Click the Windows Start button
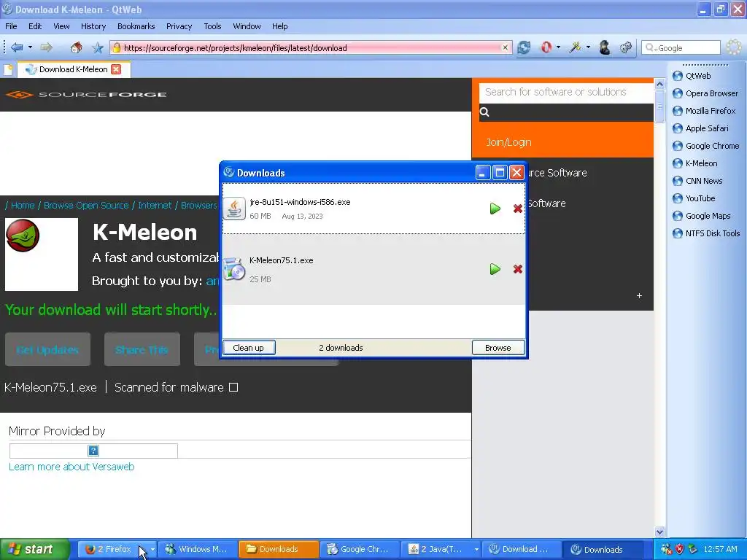Screen dimensions: 747x560 tap(35, 549)
